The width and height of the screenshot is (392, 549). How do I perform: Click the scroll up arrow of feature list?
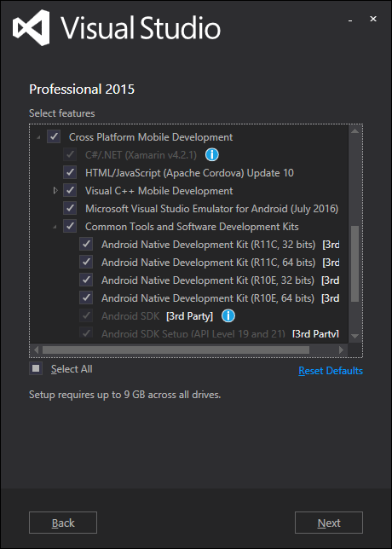point(355,131)
